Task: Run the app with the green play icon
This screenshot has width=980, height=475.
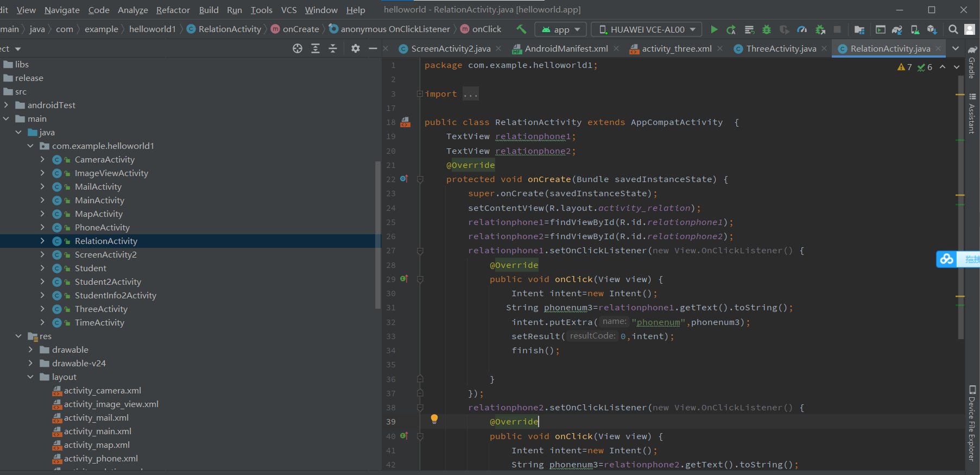Action: 714,29
